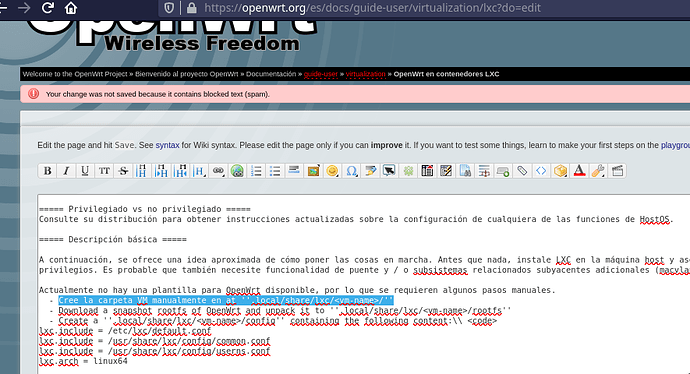This screenshot has height=374, width=690.
Task: Click the document with binoculars icon
Action: coord(465,171)
